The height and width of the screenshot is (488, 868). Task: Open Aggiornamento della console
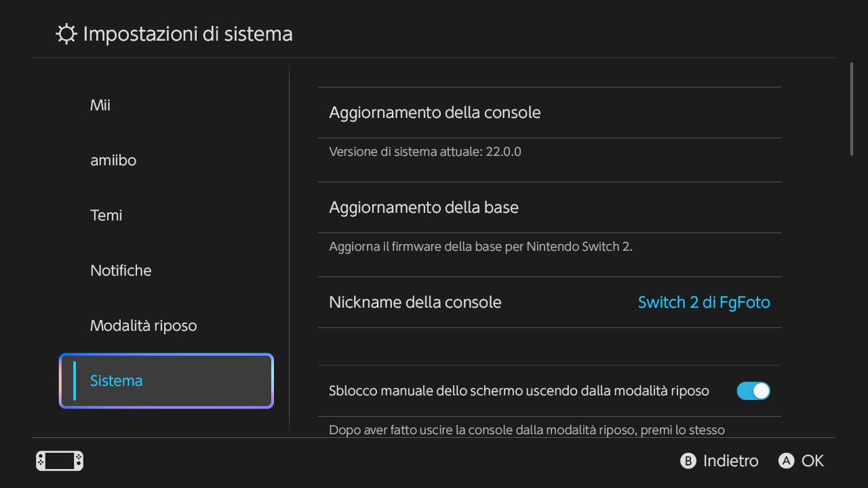point(435,113)
